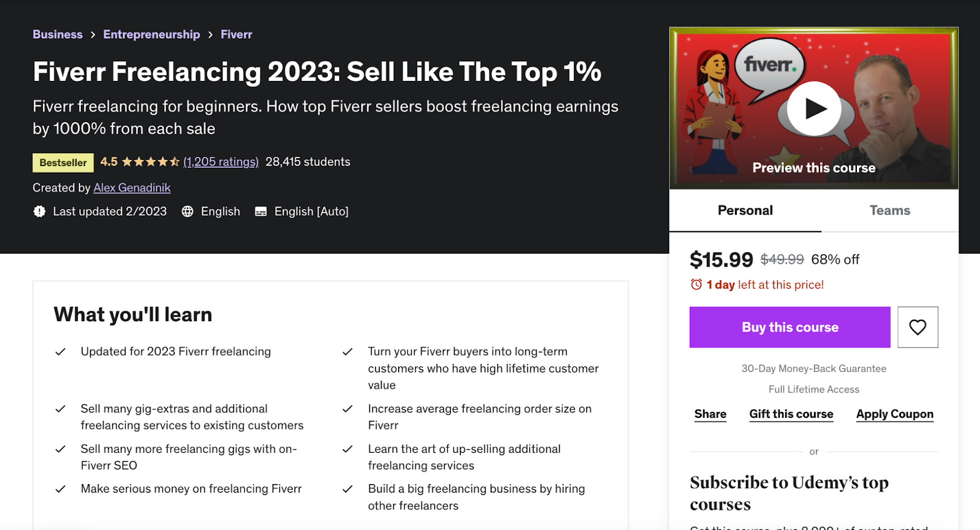Viewport: 980px width, 530px height.
Task: Switch to the Teams tab
Action: [889, 211]
